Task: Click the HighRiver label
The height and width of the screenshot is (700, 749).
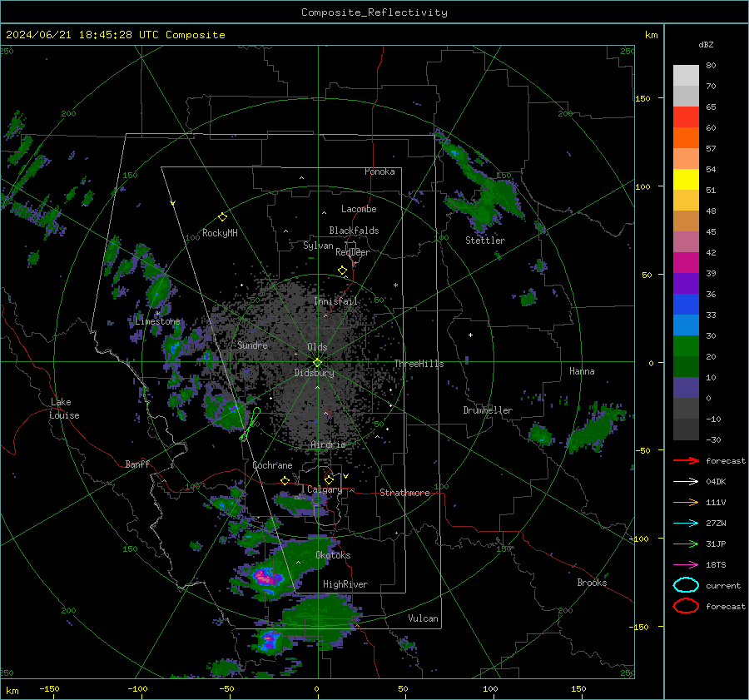Action: click(345, 584)
